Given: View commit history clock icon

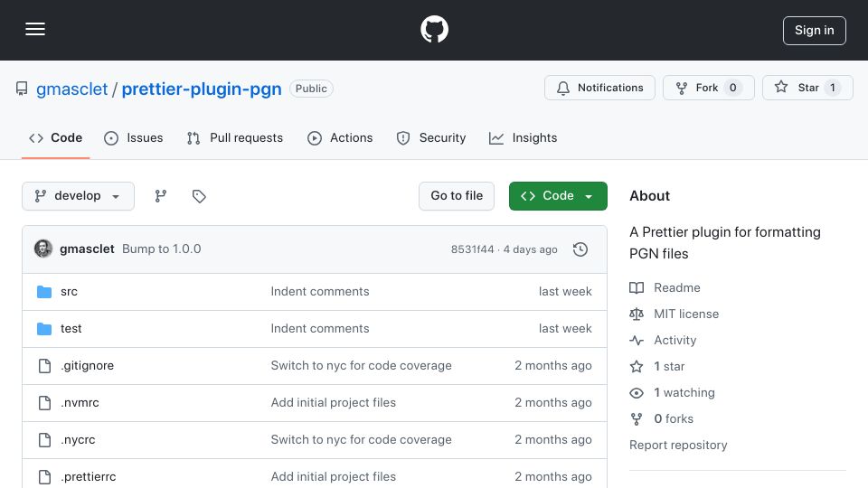Looking at the screenshot, I should coord(580,249).
